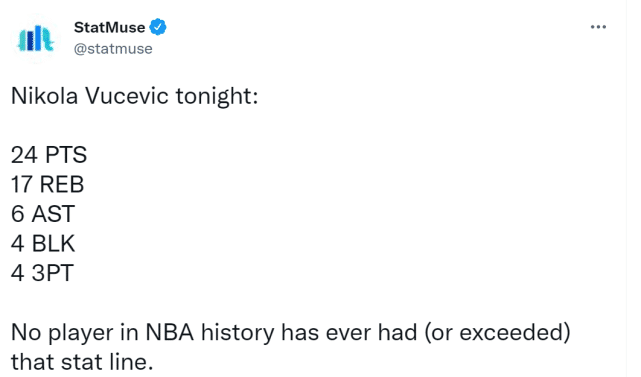
Task: Click the name Vucevic in the tweet
Action: [x=127, y=96]
